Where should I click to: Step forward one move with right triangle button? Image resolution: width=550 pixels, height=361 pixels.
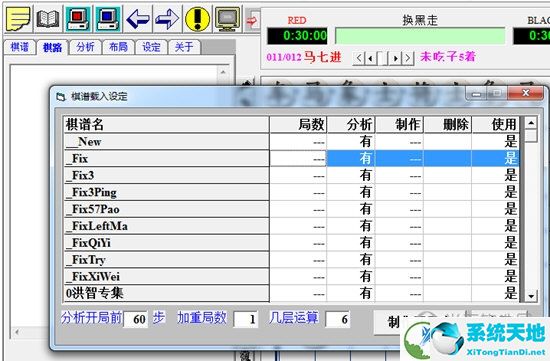tap(396, 58)
